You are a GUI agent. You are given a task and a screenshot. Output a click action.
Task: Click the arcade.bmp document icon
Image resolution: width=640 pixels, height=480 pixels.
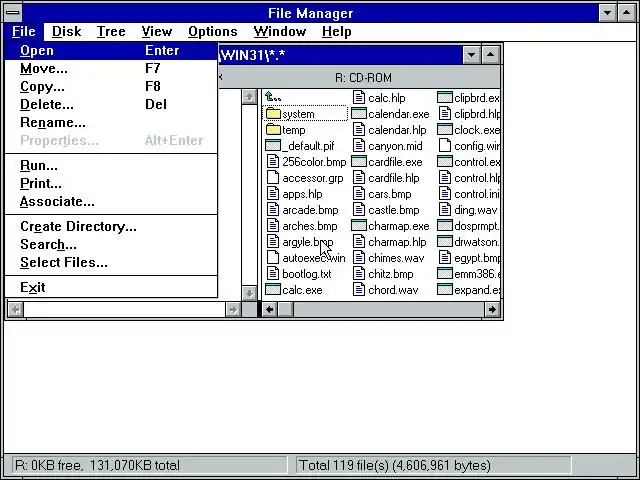(273, 210)
